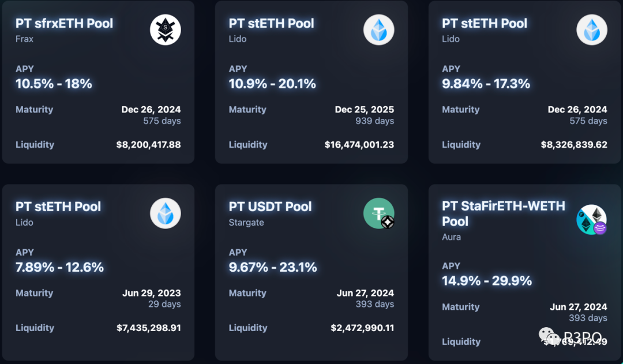Viewport: 623px width, 364px height.
Task: Open the PT USDT Pool title
Action: point(270,207)
